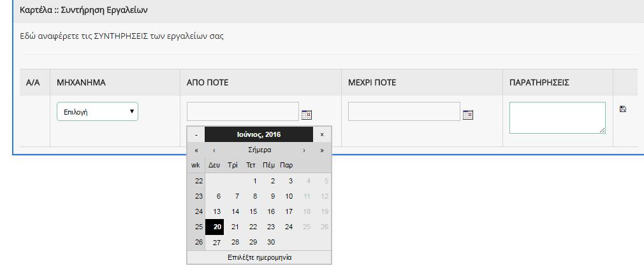Screen dimensions: 644x277
Task: Go to previous year with « arrow
Action: click(196, 150)
